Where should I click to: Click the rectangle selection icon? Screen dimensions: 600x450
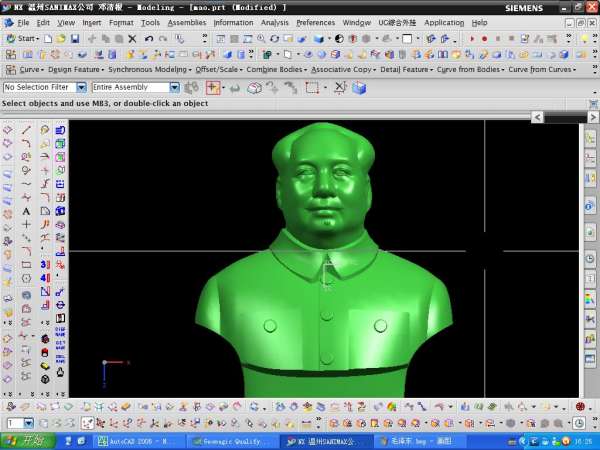pos(312,88)
